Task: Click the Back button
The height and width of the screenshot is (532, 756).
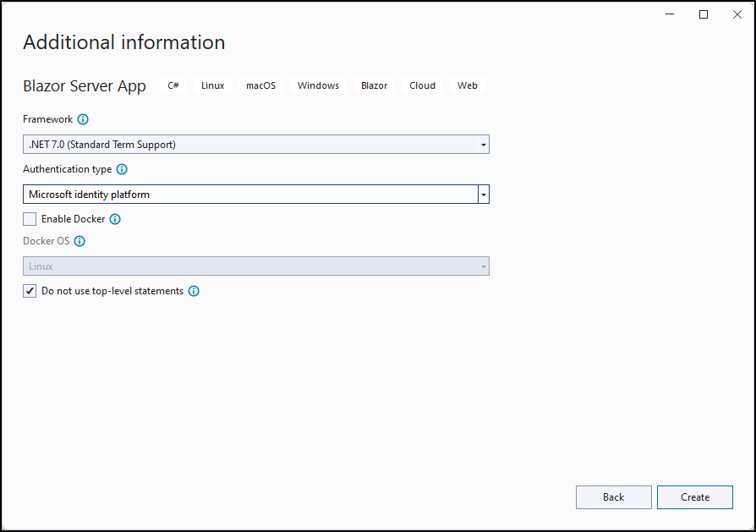Action: point(613,497)
